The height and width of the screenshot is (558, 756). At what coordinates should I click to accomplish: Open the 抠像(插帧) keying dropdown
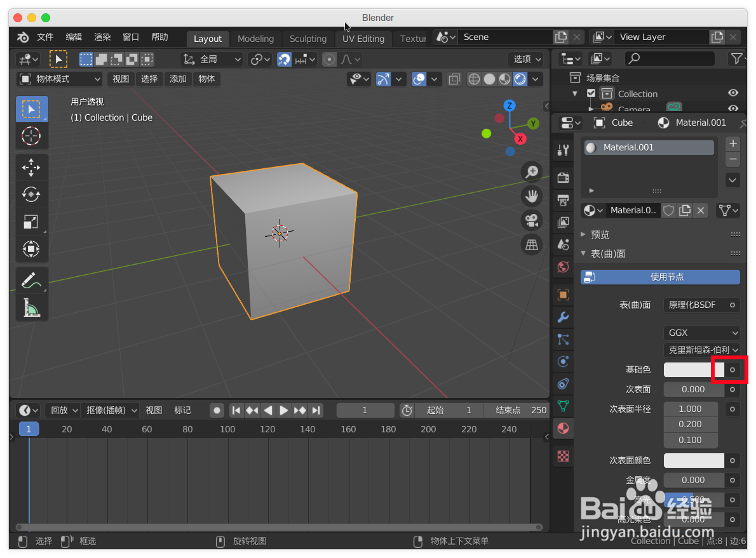tap(111, 411)
